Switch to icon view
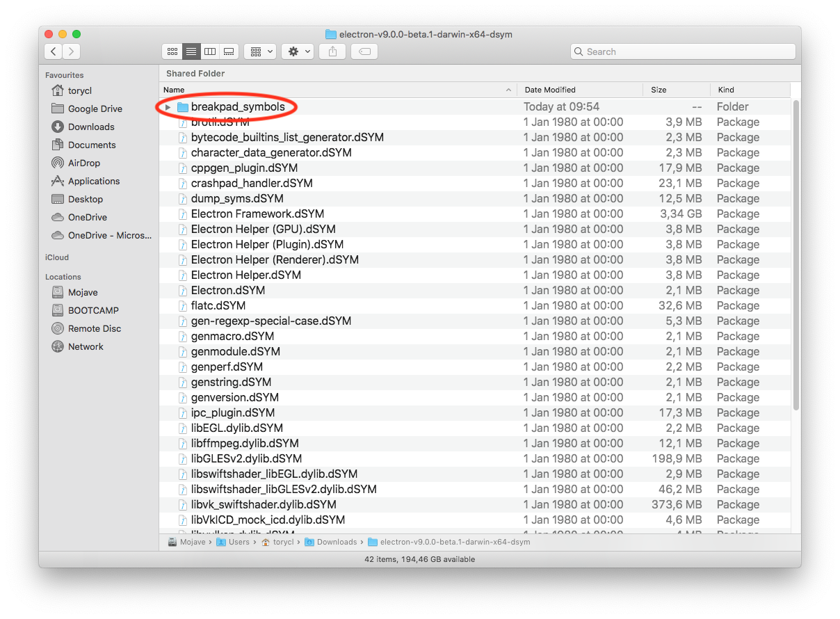This screenshot has width=840, height=619. pyautogui.click(x=172, y=51)
